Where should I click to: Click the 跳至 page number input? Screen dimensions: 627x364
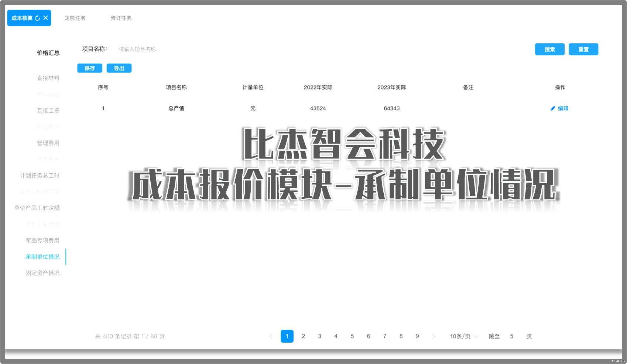pyautogui.click(x=512, y=336)
